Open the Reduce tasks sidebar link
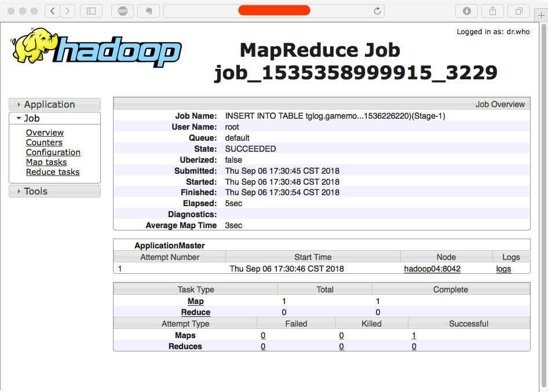The height and width of the screenshot is (392, 548). pos(53,172)
